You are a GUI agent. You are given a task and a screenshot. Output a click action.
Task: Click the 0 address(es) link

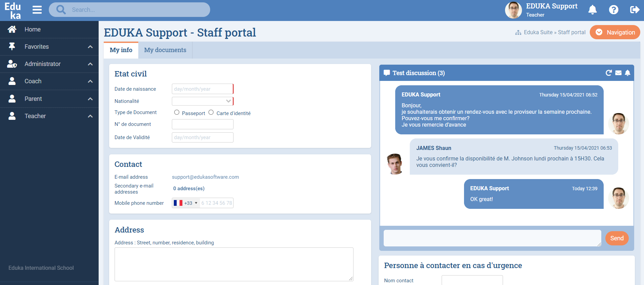[x=189, y=189]
